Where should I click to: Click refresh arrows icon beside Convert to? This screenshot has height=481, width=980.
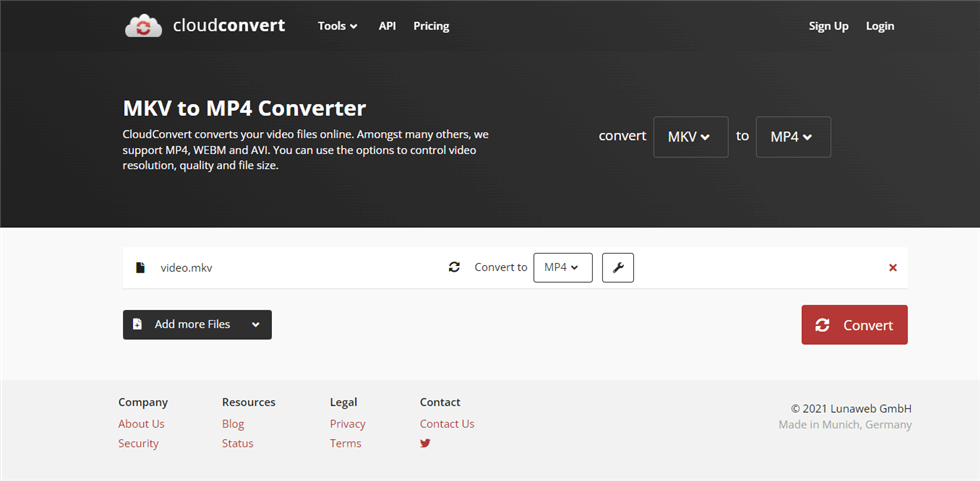click(x=454, y=267)
